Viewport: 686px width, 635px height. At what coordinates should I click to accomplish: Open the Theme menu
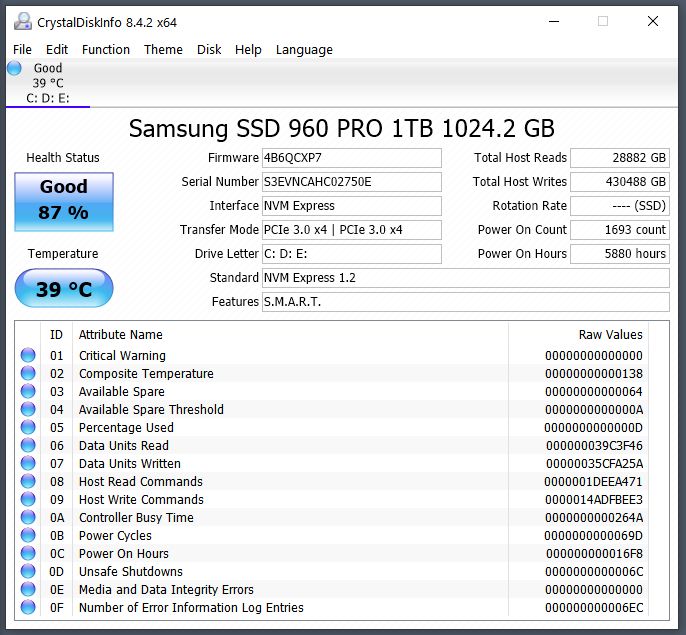(x=163, y=49)
